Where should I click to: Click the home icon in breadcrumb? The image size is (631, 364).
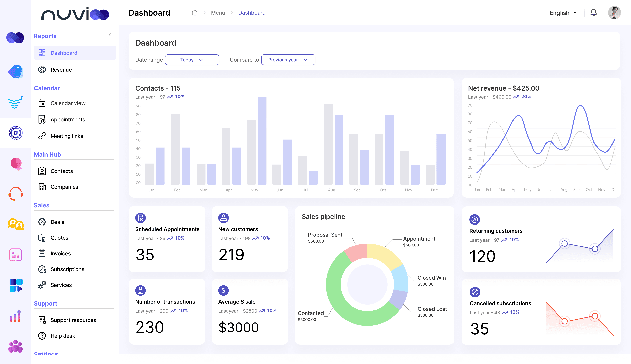195,13
